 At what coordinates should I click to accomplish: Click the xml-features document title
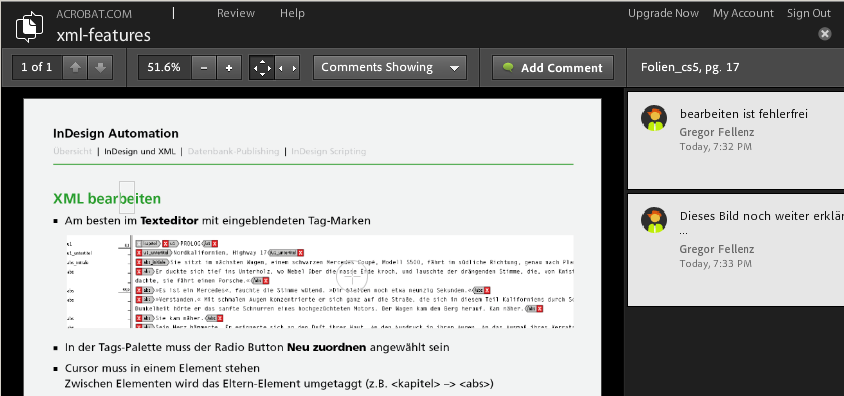(x=103, y=36)
